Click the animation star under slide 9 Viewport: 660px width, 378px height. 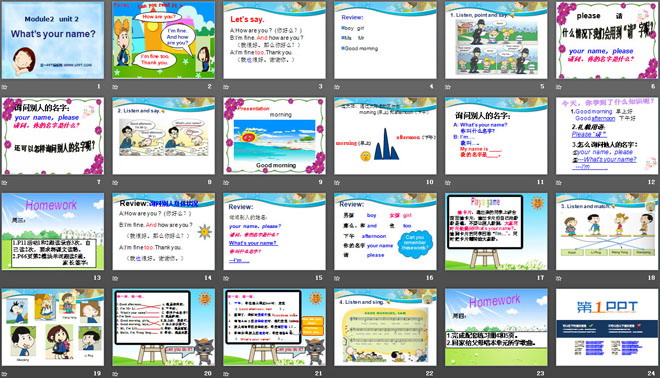pyautogui.click(x=226, y=182)
